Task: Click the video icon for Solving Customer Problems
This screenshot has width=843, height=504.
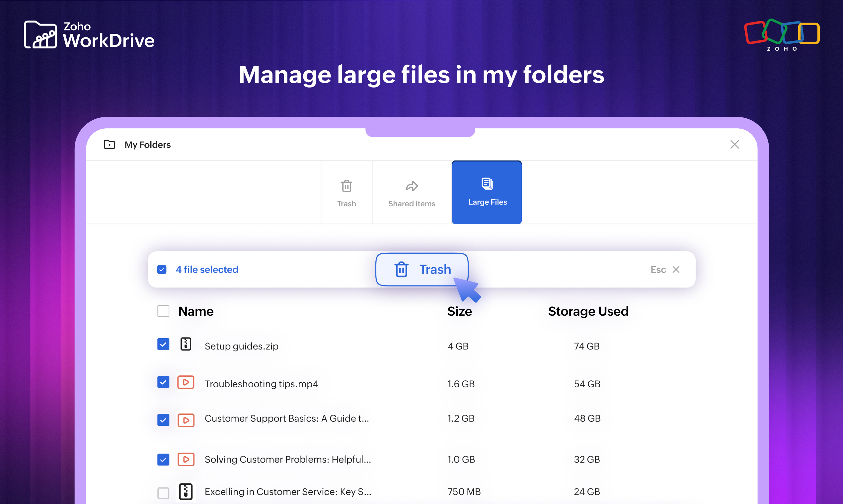Action: (x=186, y=459)
